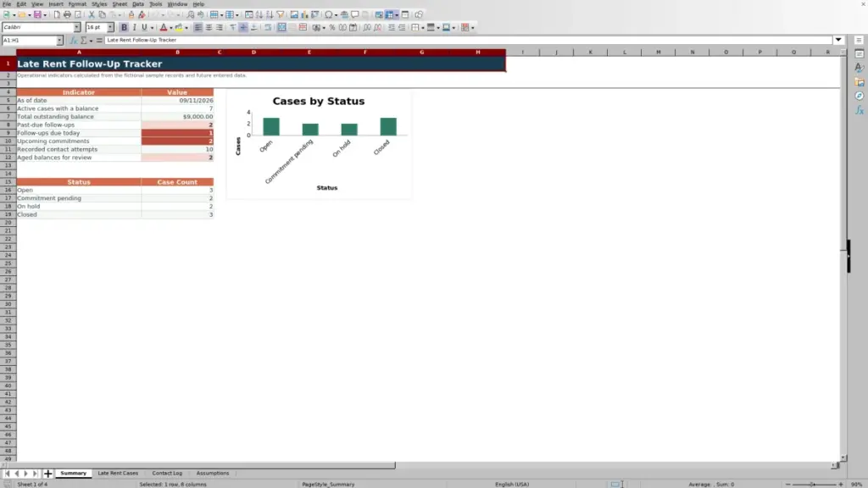Open the sidebar Properties icon
The image size is (868, 488).
click(860, 53)
